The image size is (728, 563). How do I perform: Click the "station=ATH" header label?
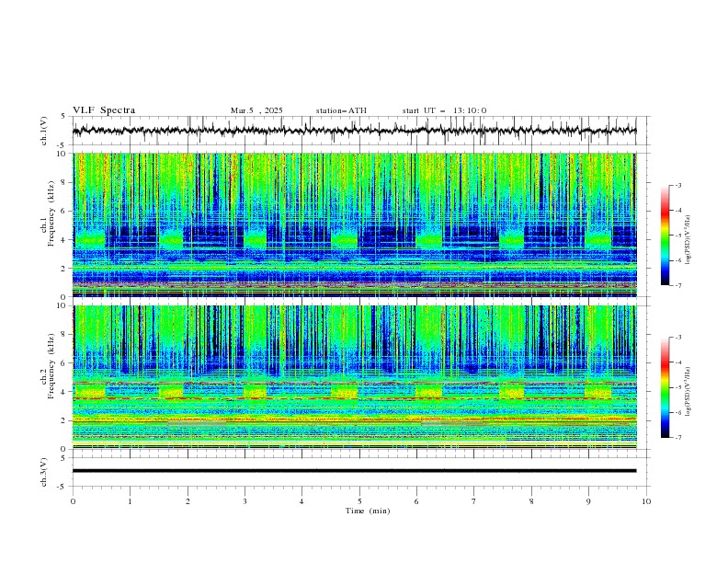[341, 110]
